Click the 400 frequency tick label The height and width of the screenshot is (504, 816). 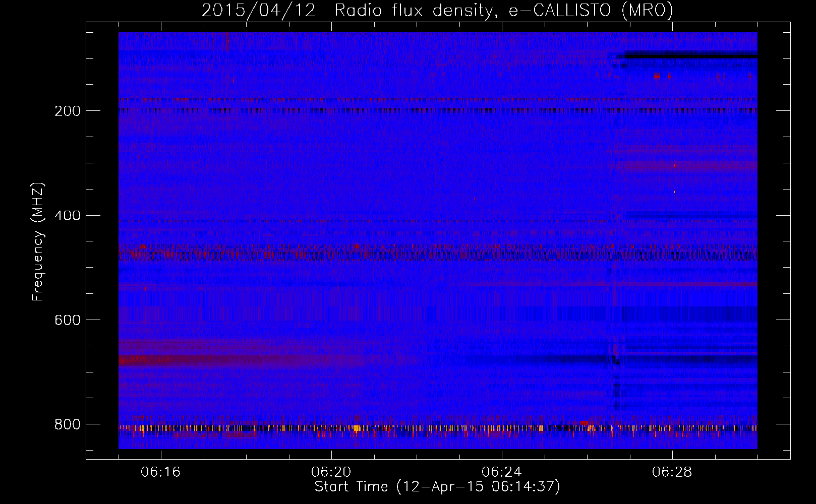click(x=67, y=216)
